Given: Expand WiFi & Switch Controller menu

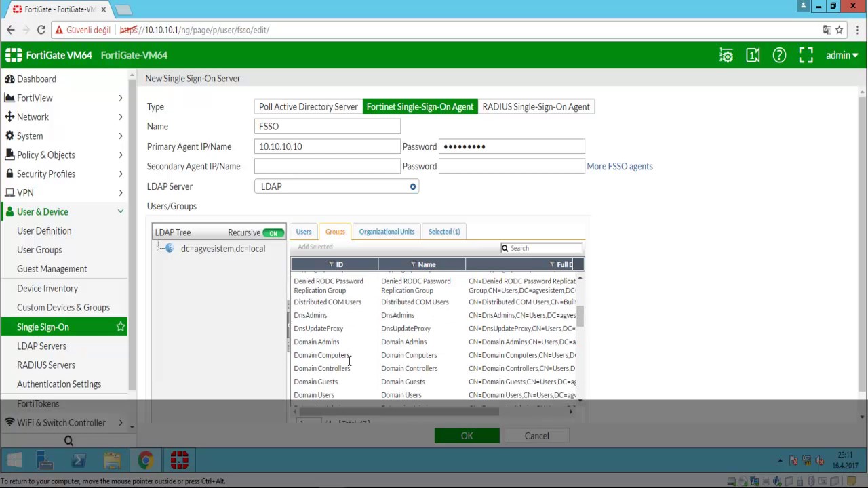Looking at the screenshot, I should pyautogui.click(x=64, y=422).
